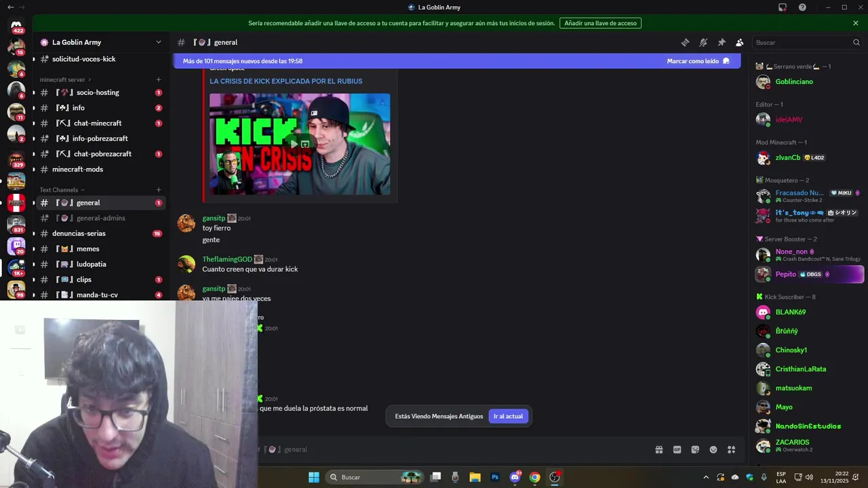Viewport: 868px width, 488px height.
Task: Click TheflamingGOD username in chat
Action: (x=227, y=259)
